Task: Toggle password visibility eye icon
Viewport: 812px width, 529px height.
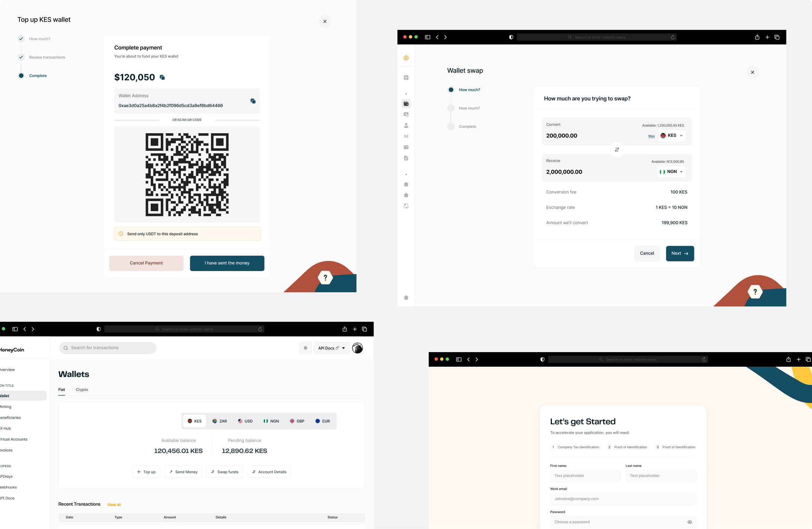Action: coord(690,522)
